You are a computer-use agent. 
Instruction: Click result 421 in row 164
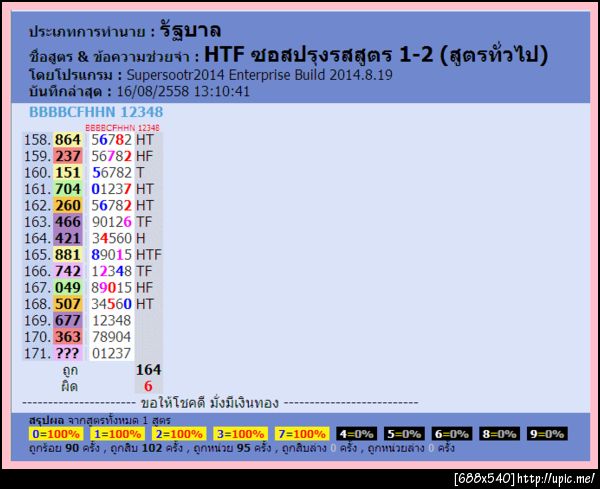pos(68,238)
